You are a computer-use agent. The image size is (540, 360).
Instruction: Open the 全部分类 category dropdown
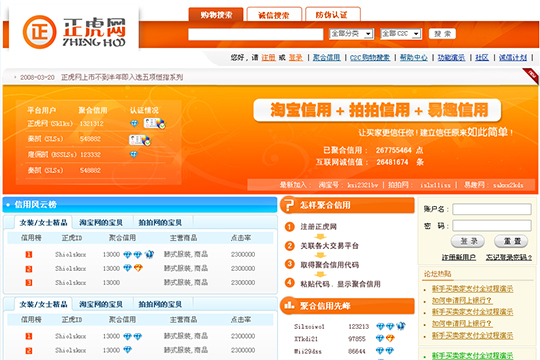pos(351,33)
